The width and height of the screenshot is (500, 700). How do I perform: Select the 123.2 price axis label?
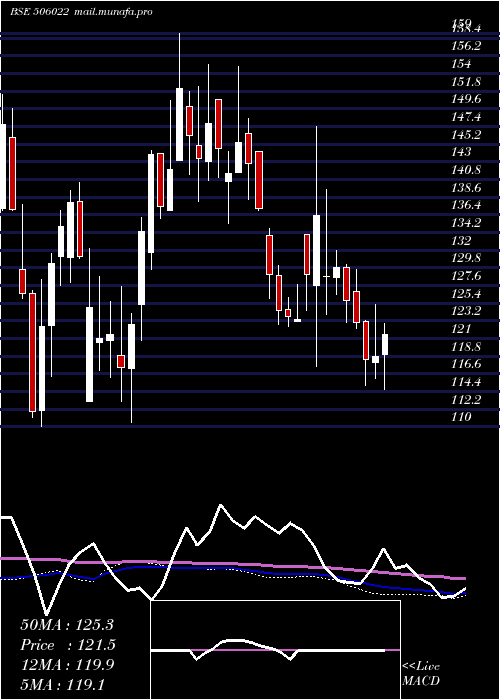pyautogui.click(x=465, y=311)
